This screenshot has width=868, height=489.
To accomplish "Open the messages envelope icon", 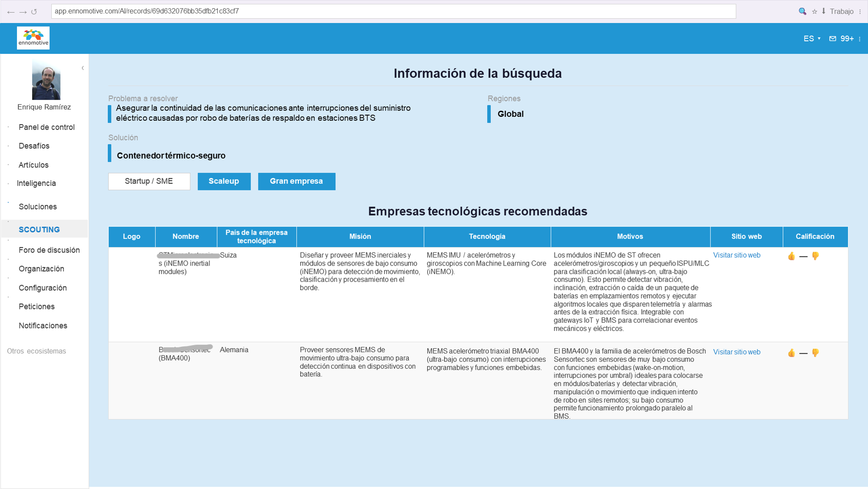I will [833, 39].
